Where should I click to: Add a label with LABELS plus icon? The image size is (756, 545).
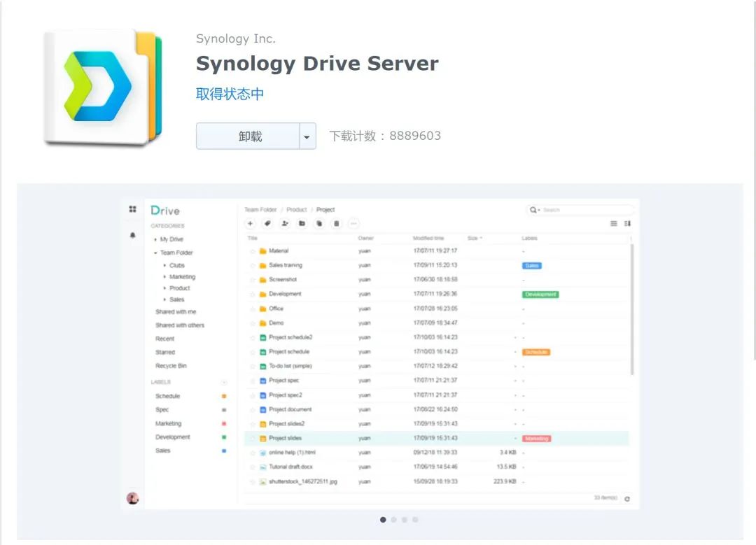click(x=224, y=383)
